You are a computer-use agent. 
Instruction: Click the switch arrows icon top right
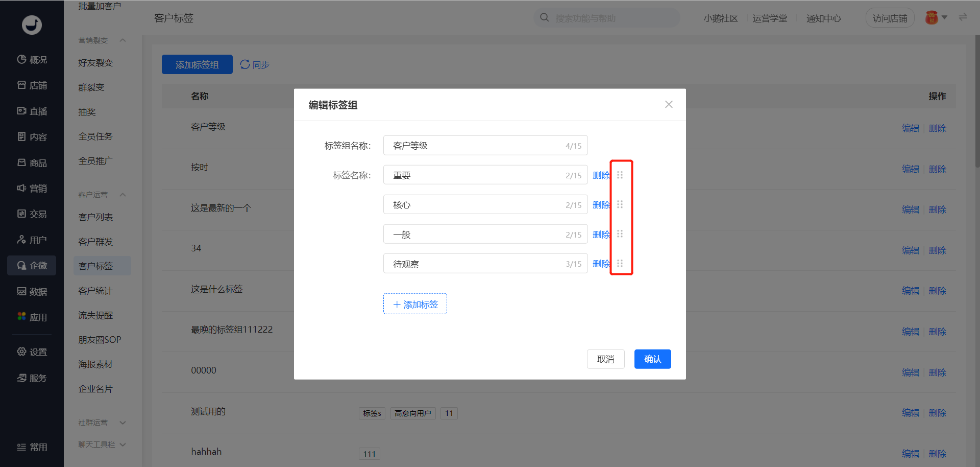click(963, 17)
